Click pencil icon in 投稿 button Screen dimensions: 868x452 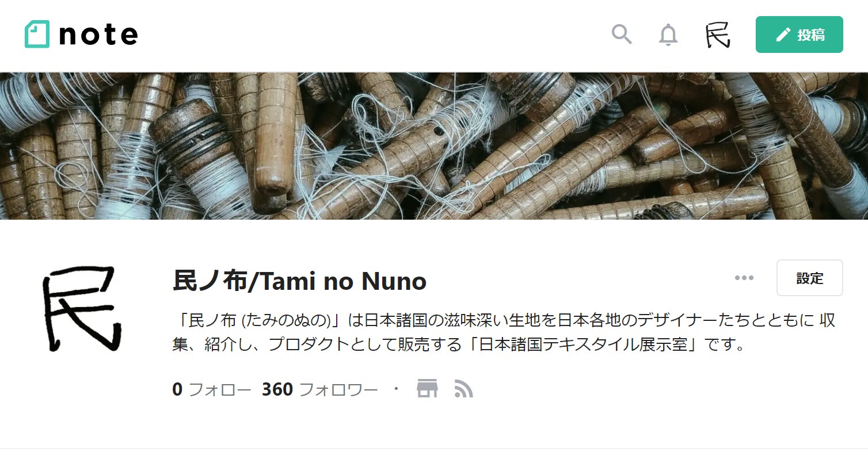click(783, 35)
